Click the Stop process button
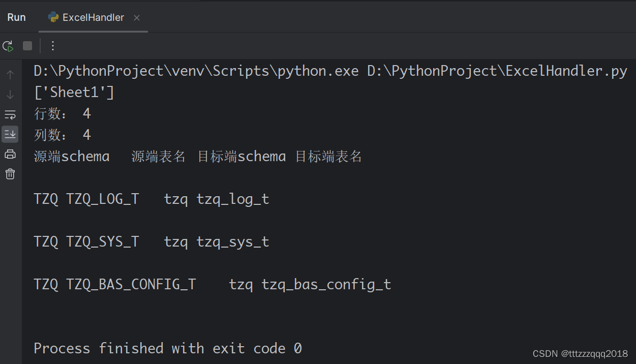636x364 pixels. [x=26, y=46]
